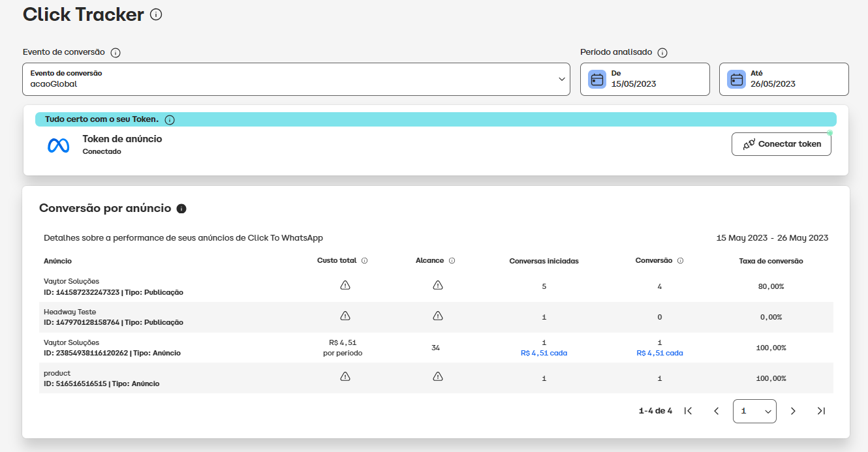Click the black info icon beside Conversão por anúncio

click(x=181, y=209)
